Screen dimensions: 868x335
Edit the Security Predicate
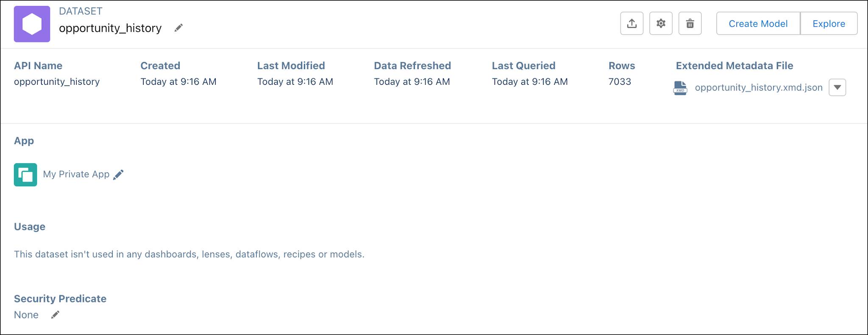pos(55,315)
